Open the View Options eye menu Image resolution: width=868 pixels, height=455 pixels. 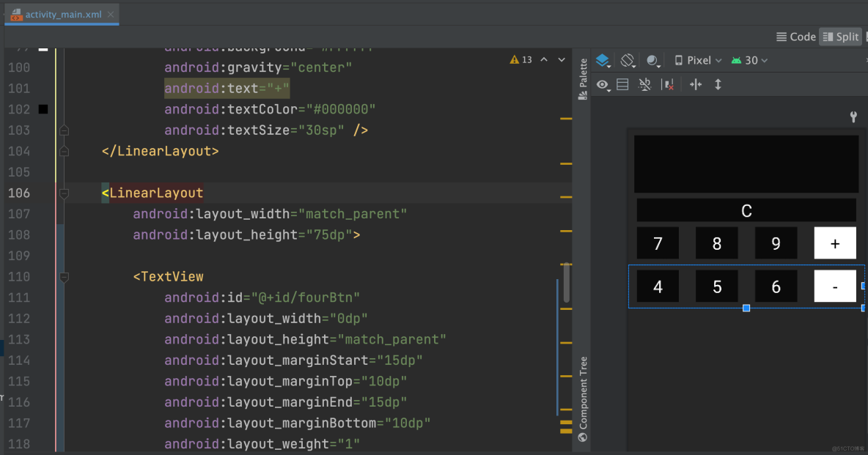pyautogui.click(x=603, y=85)
